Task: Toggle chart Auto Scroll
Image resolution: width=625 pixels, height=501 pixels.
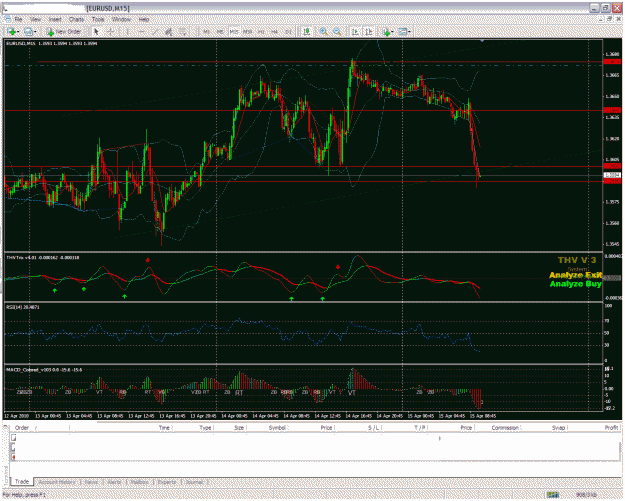Action: (355, 31)
